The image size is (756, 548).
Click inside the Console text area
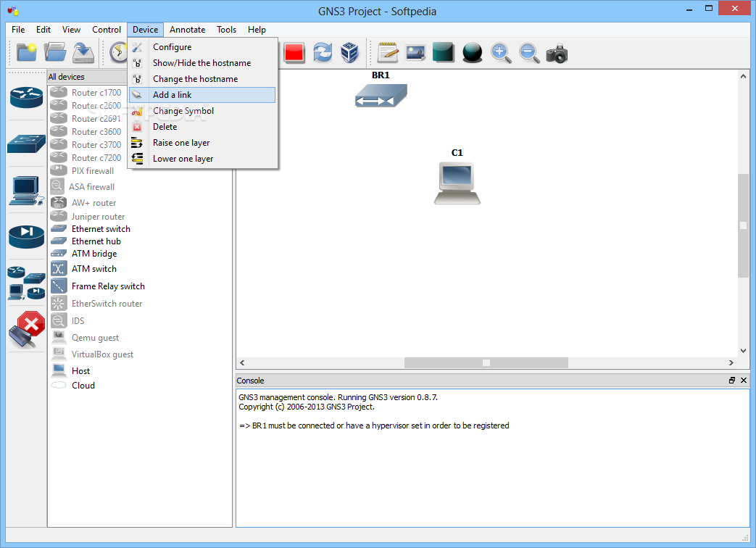tap(492, 458)
